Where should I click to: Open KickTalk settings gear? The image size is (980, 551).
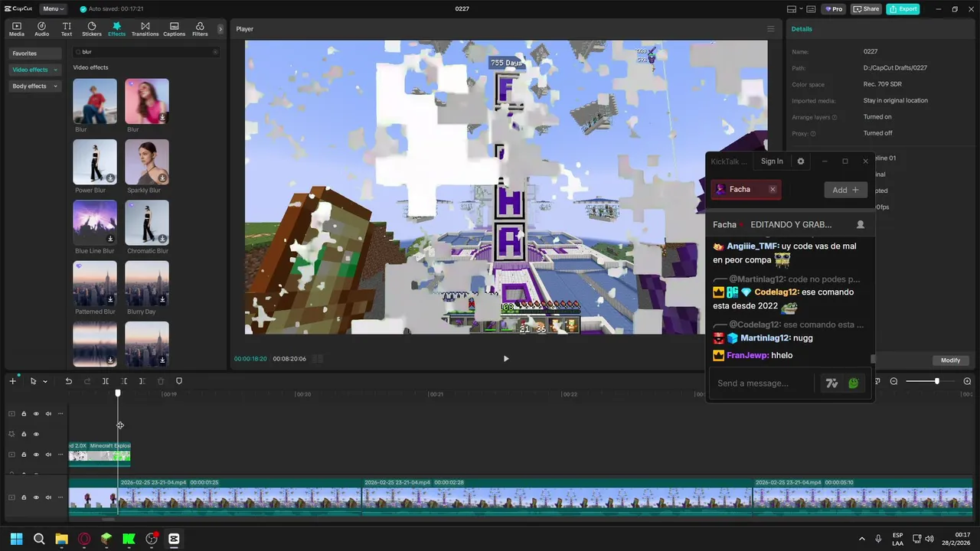click(x=801, y=161)
